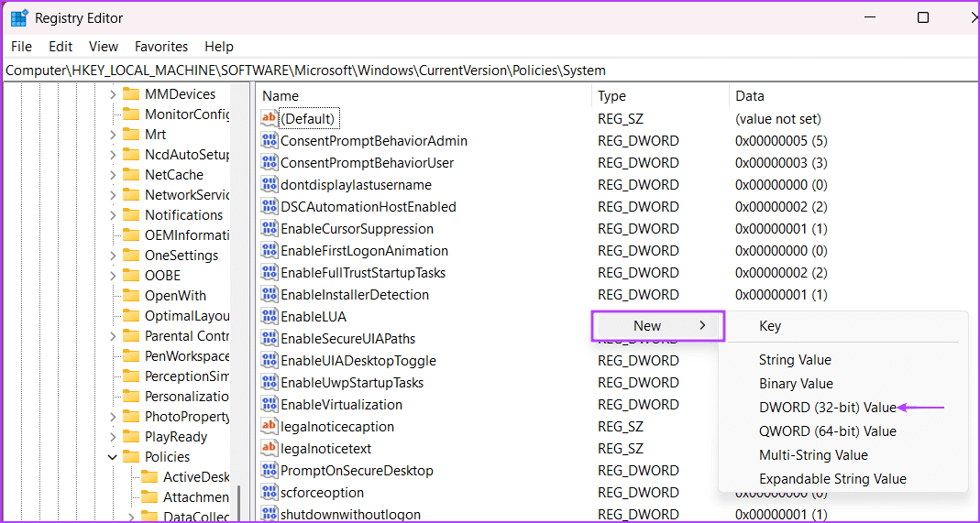The height and width of the screenshot is (523, 980).
Task: Choose Expandable String Value from submenu
Action: click(832, 479)
